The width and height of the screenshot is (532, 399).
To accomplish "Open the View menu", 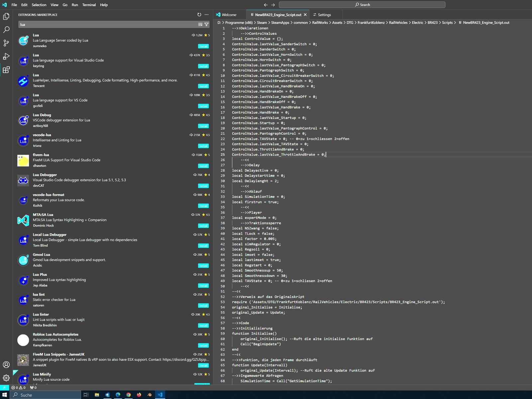I will coord(54,5).
